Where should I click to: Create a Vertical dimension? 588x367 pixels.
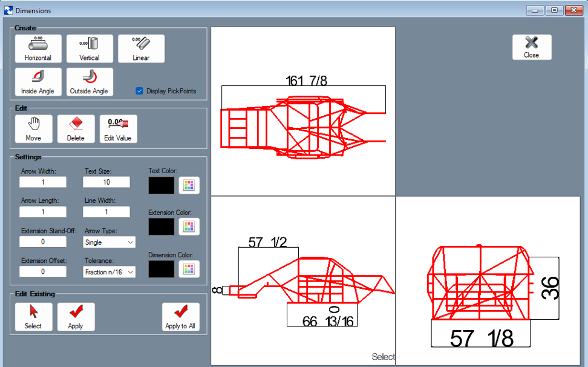point(90,48)
